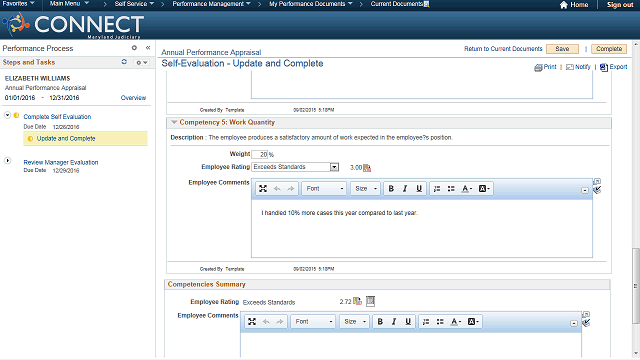
Task: Click the calculator icon in Competencies Summary
Action: (370, 301)
